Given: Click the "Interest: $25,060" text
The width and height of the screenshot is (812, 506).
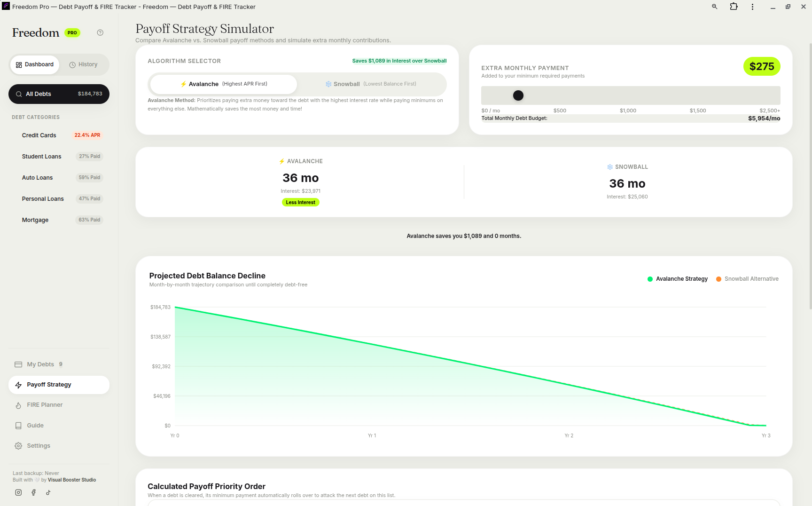Looking at the screenshot, I should coord(627,197).
